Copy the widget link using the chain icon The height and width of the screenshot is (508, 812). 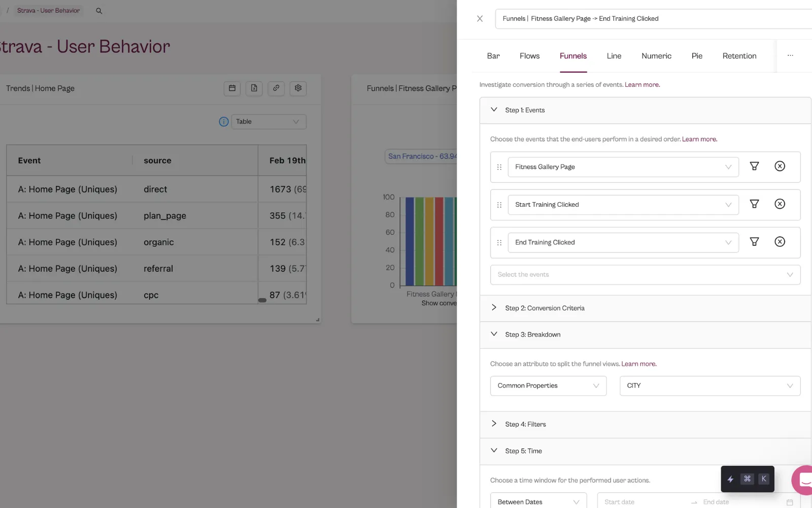pos(276,88)
